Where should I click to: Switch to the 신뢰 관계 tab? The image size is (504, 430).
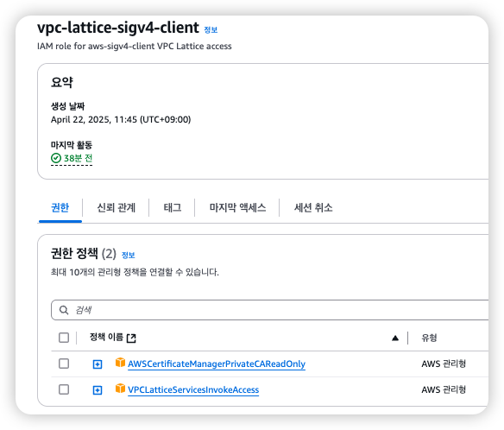click(x=116, y=207)
